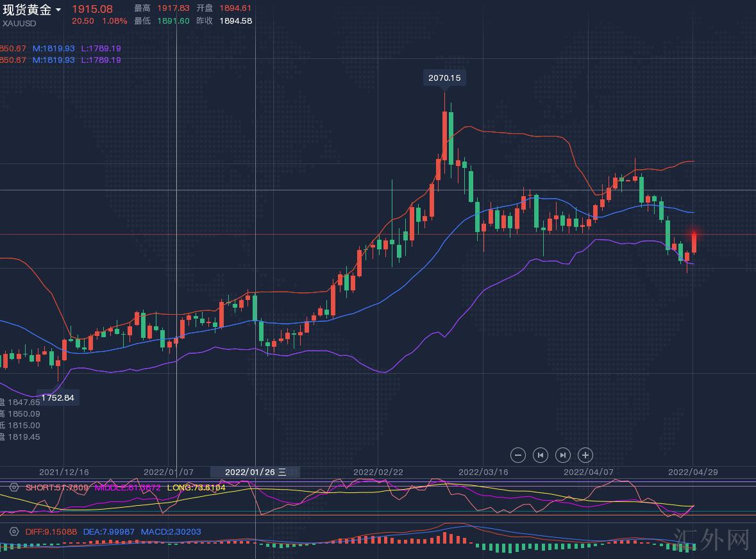Select the 2070.15 high price marker

(x=444, y=78)
